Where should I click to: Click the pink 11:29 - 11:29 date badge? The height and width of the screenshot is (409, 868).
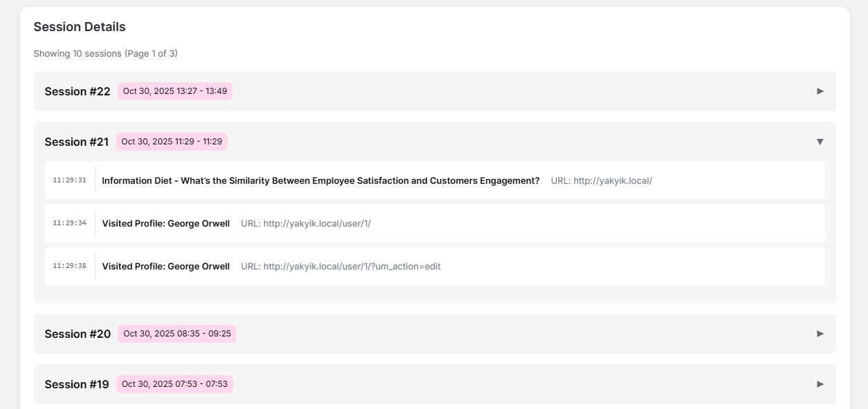tap(172, 142)
